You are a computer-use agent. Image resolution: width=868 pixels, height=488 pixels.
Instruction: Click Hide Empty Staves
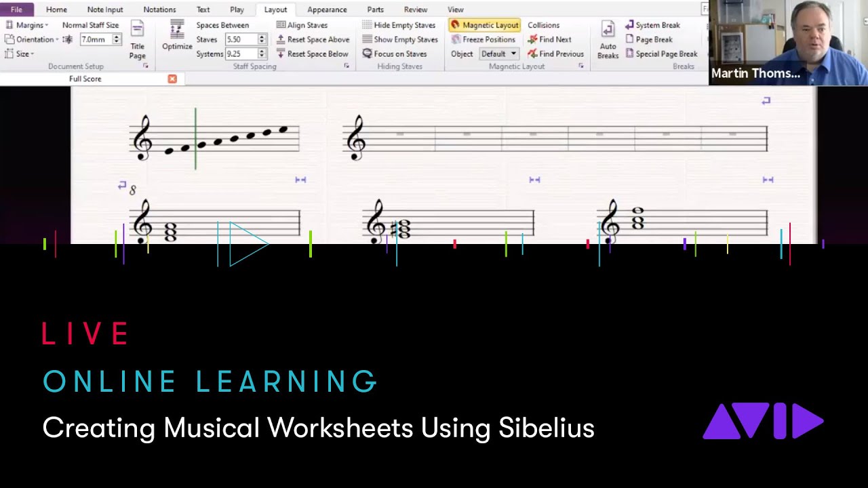pos(399,25)
